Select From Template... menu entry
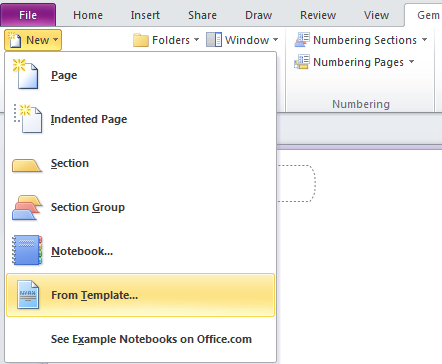This screenshot has width=442, height=364. (141, 295)
